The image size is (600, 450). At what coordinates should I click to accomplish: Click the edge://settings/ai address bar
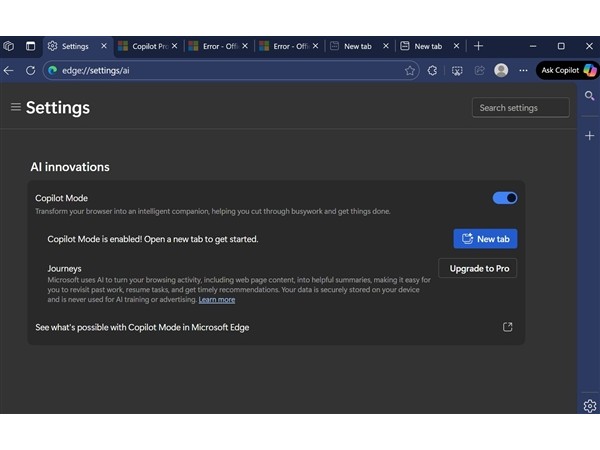click(231, 70)
